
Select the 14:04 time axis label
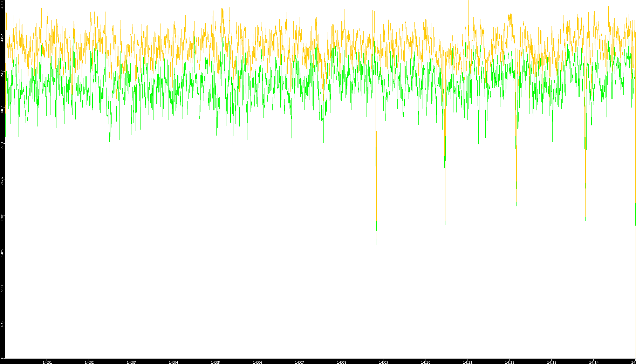pos(173,362)
